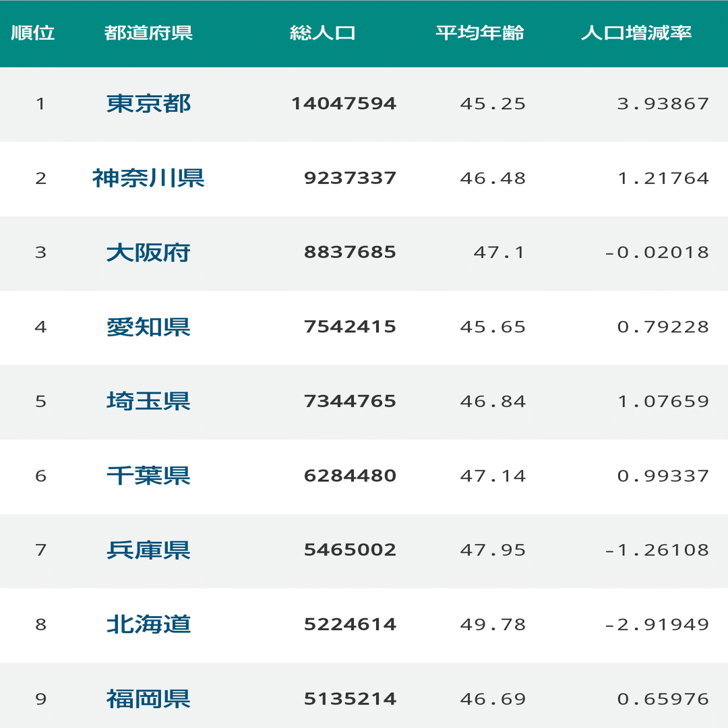Viewport: 728px width, 728px height.
Task: Open the 大阪府 prefecture link
Action: point(148,253)
